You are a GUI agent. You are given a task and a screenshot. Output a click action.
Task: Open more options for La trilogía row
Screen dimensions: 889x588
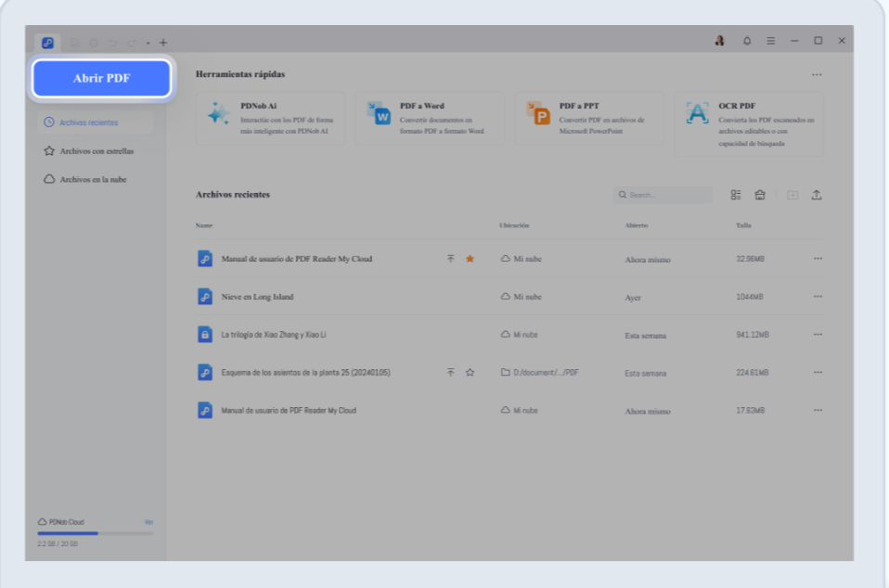(818, 335)
